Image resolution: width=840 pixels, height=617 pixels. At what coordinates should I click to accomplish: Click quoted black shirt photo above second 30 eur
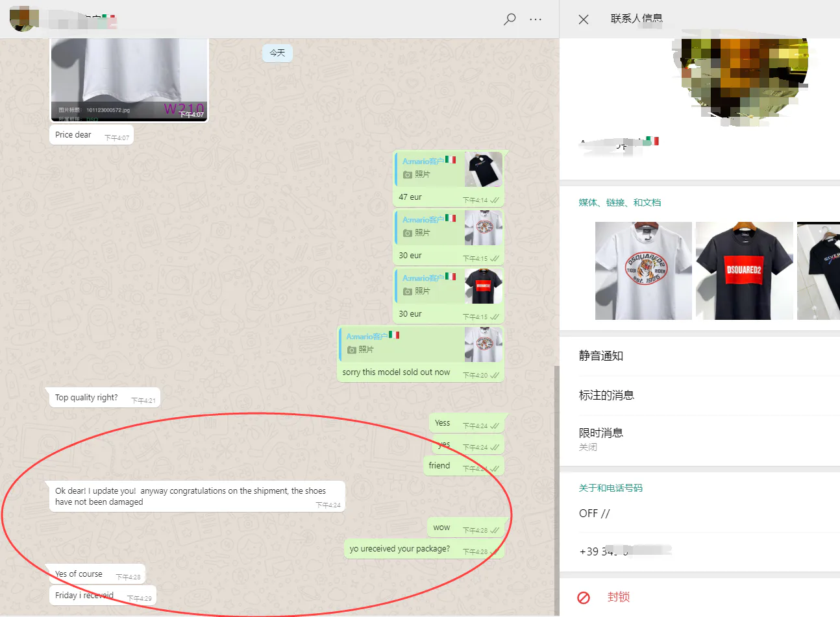(484, 286)
